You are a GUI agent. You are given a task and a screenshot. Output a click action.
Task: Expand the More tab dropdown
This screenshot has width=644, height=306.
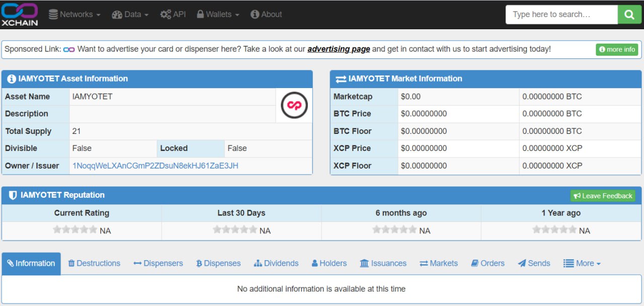pyautogui.click(x=582, y=263)
